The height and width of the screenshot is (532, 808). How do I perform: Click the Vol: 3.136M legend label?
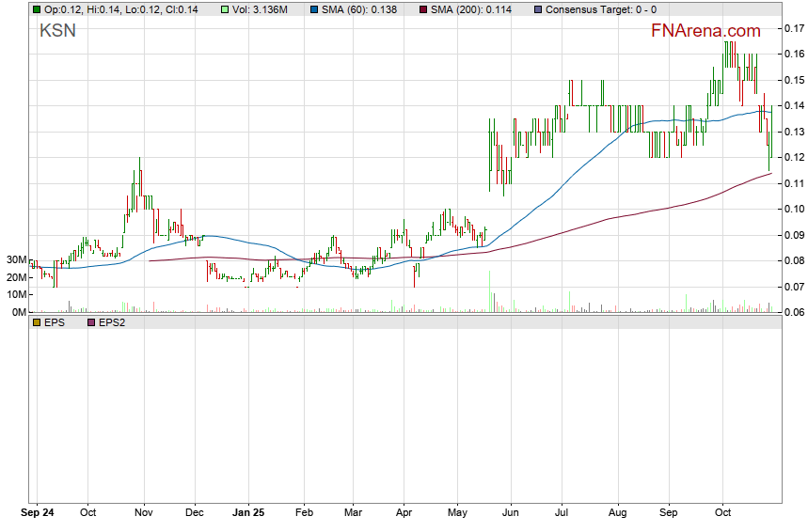click(x=261, y=9)
